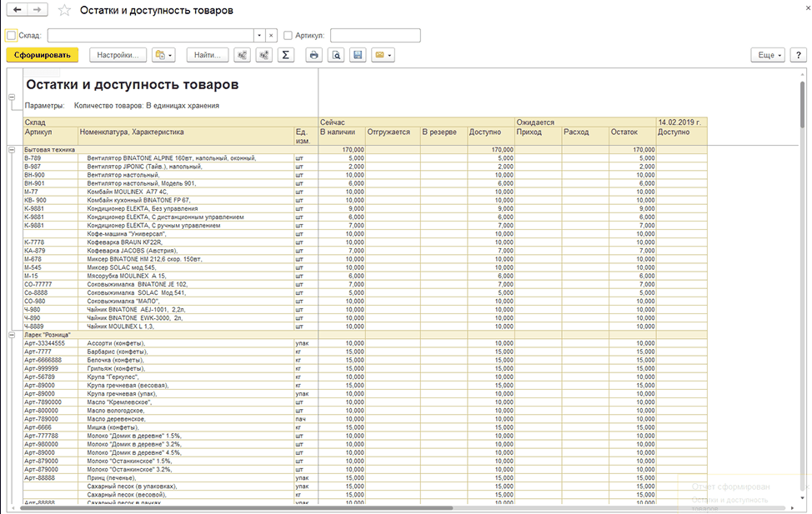
Task: Expand all report groups icon
Action: click(264, 55)
